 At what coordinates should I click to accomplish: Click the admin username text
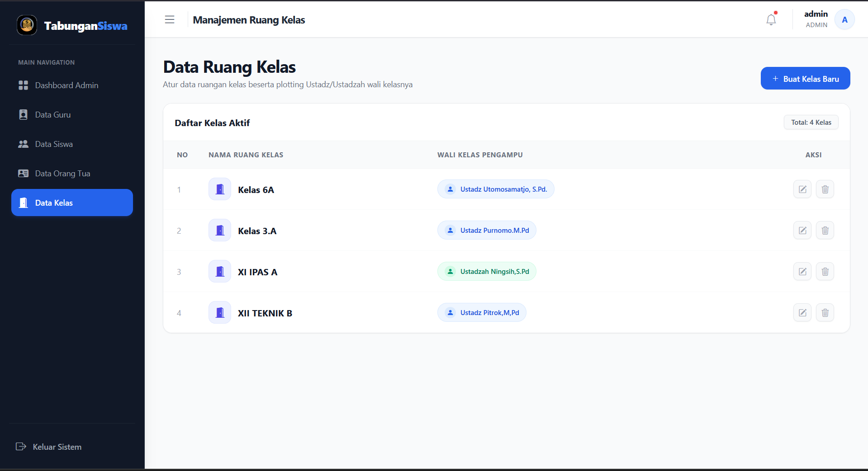click(816, 14)
